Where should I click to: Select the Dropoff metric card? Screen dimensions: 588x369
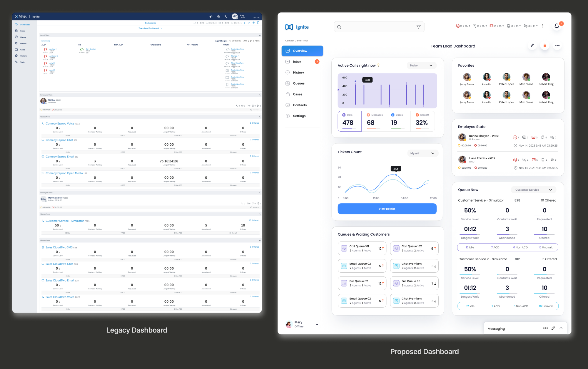[422, 121]
